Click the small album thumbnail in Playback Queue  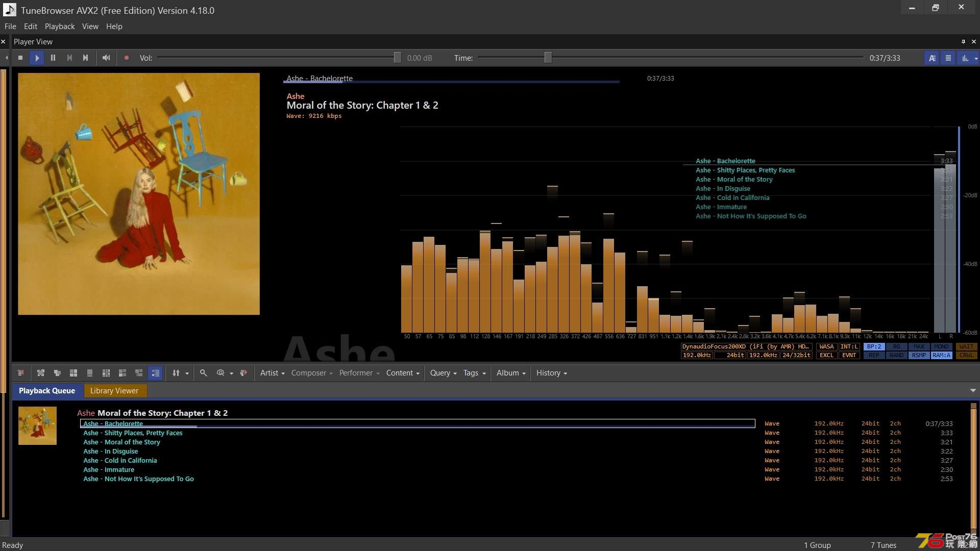(37, 426)
